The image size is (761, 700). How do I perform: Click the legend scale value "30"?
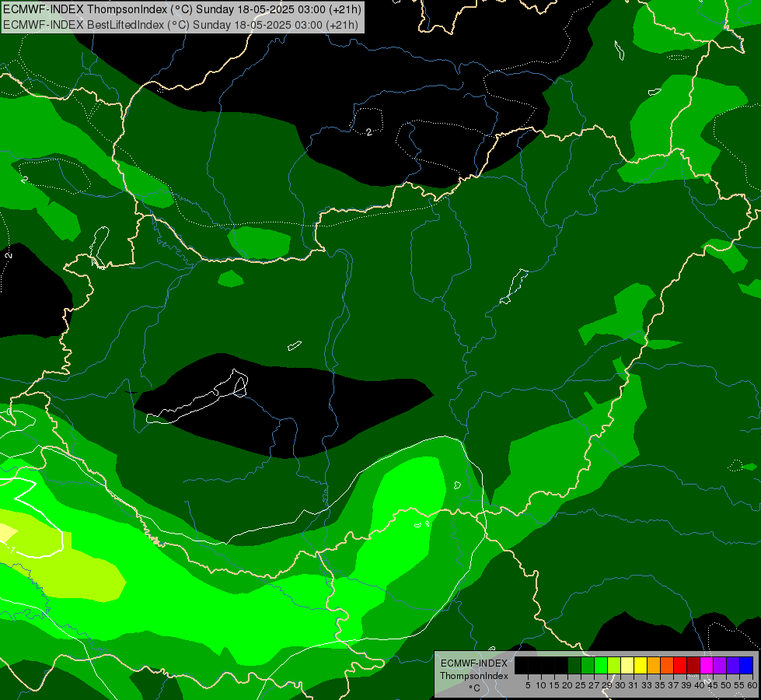620,685
